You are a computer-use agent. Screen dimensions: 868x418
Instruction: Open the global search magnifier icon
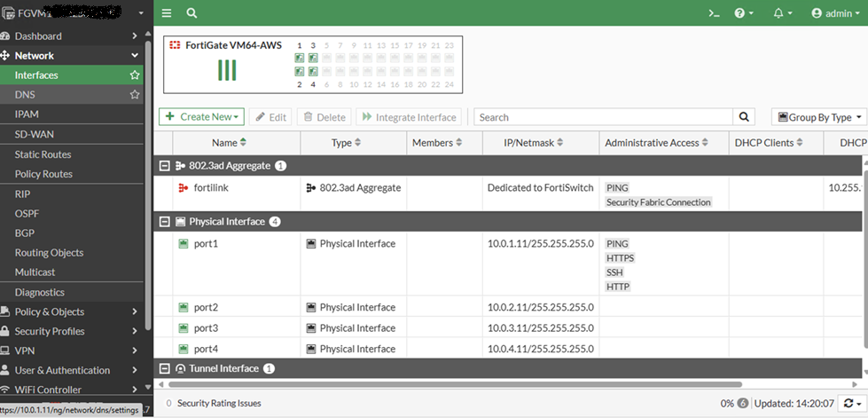[192, 13]
